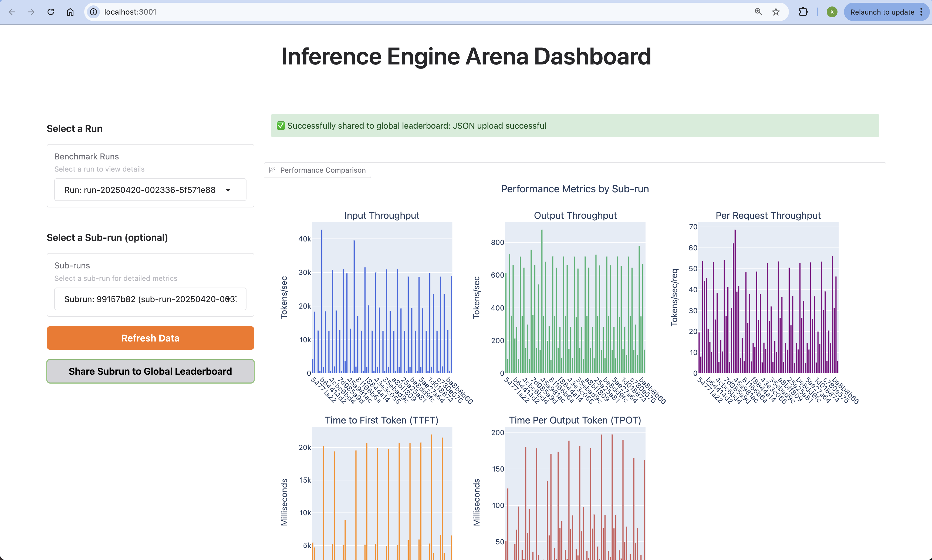Open the zoom magnifier icon in address bar
The width and height of the screenshot is (932, 560).
pyautogui.click(x=758, y=12)
